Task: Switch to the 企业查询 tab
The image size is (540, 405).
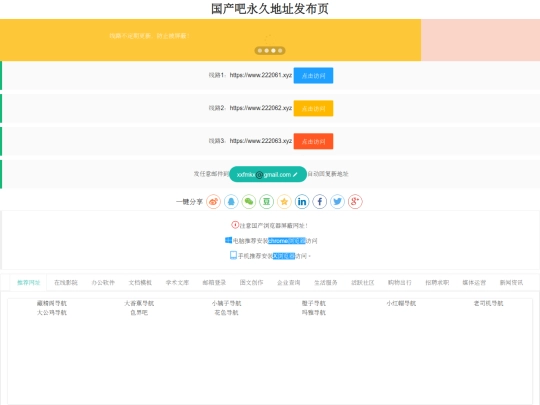Action: click(x=289, y=283)
